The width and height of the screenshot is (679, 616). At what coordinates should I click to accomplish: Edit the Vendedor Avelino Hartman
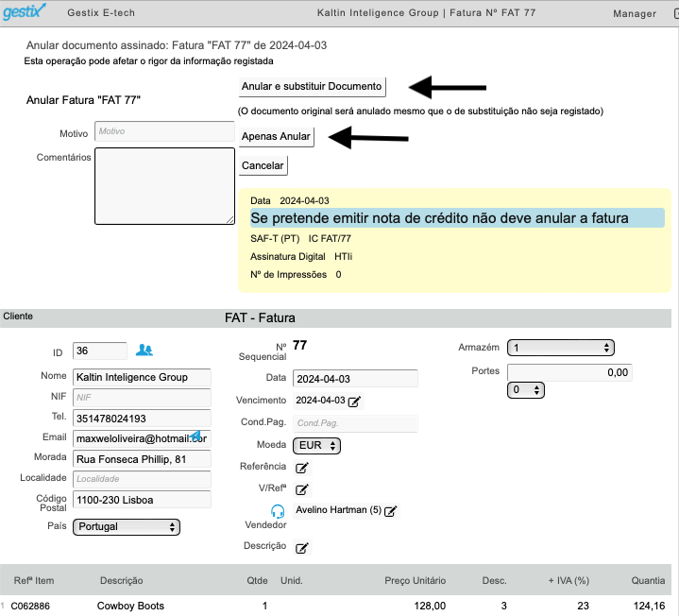[x=390, y=511]
